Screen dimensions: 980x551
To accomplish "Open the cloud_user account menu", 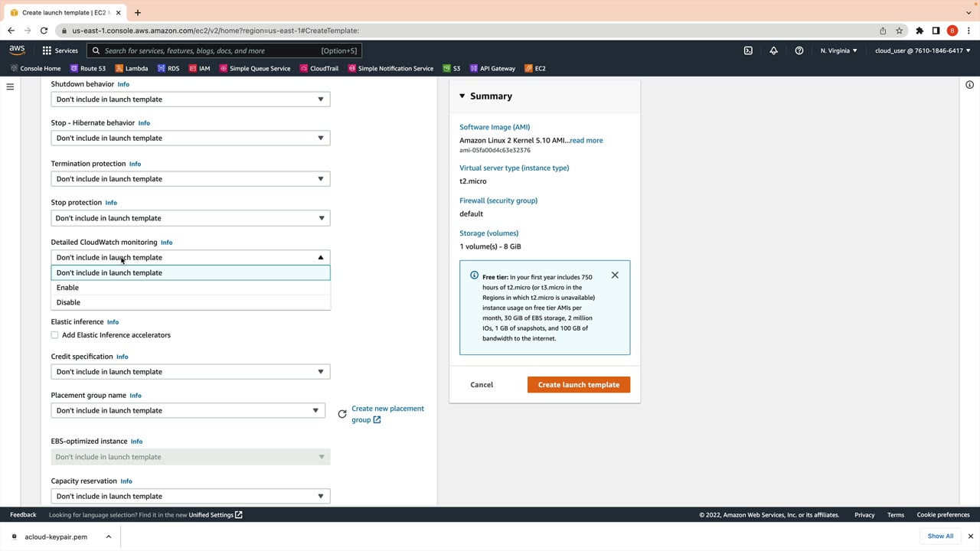I will 923,51.
